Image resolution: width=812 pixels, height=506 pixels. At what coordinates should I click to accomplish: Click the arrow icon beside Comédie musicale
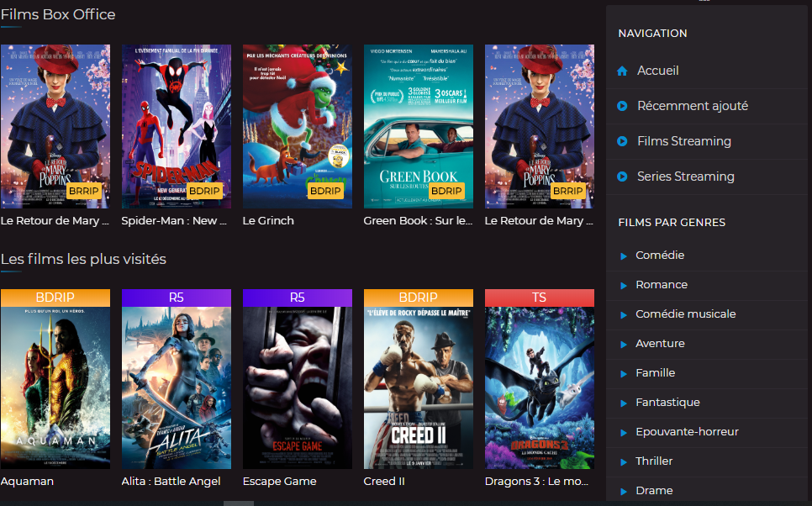624,315
